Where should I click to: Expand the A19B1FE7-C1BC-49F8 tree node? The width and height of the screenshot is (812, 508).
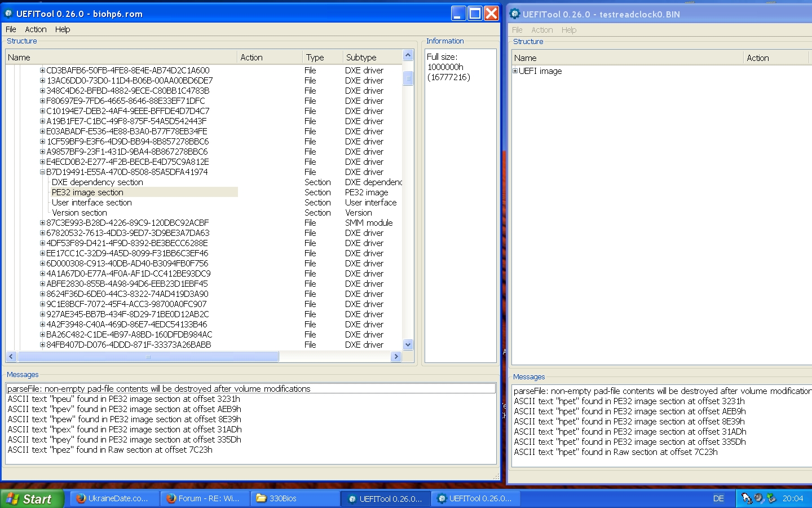tap(42, 121)
